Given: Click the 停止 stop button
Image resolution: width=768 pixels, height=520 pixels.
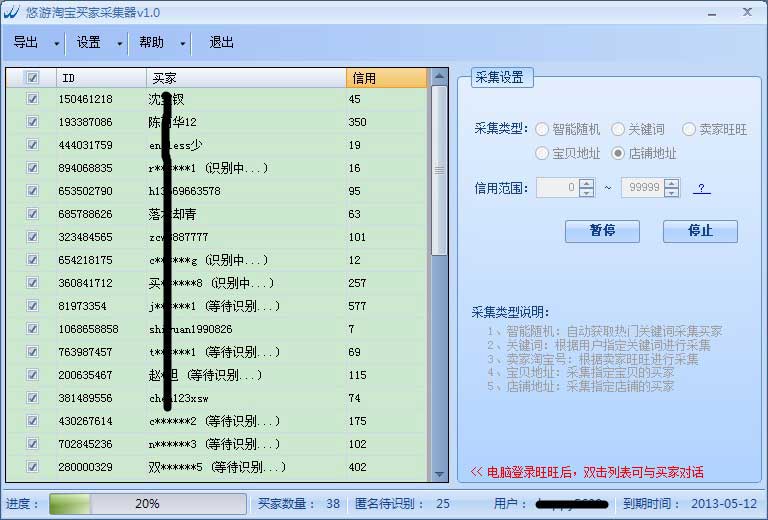Looking at the screenshot, I should click(700, 231).
